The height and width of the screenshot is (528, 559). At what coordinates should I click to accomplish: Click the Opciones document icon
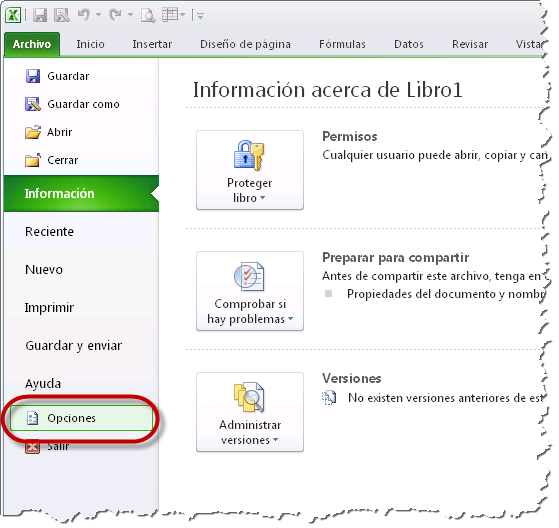[32, 418]
